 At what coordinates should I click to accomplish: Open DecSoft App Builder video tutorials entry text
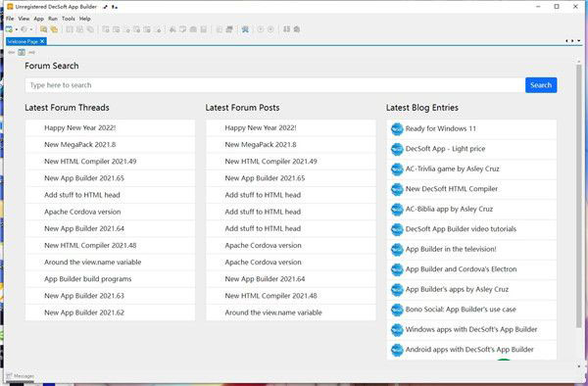(x=461, y=229)
